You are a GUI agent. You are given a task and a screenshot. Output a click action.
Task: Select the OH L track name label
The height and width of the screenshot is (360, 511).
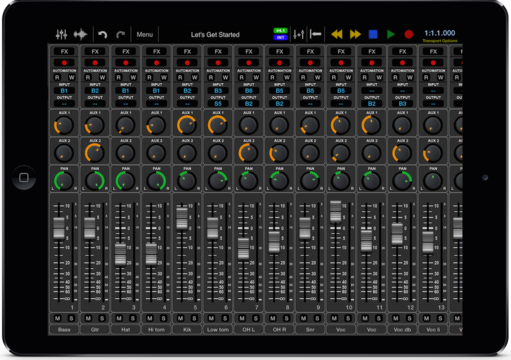[x=249, y=330]
